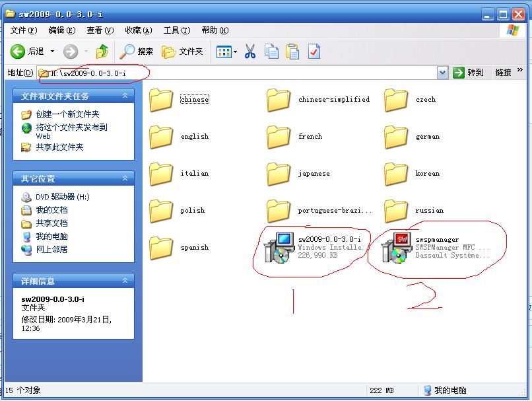Click the 222 MB status bar entry

382,390
